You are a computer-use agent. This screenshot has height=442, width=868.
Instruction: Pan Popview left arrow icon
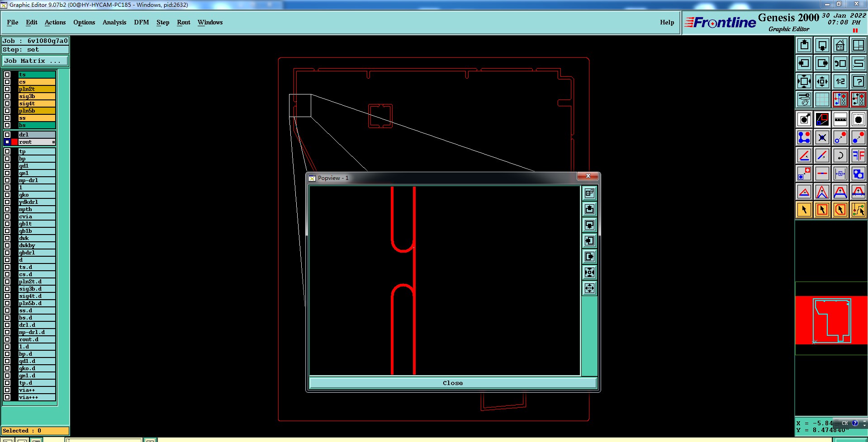589,241
